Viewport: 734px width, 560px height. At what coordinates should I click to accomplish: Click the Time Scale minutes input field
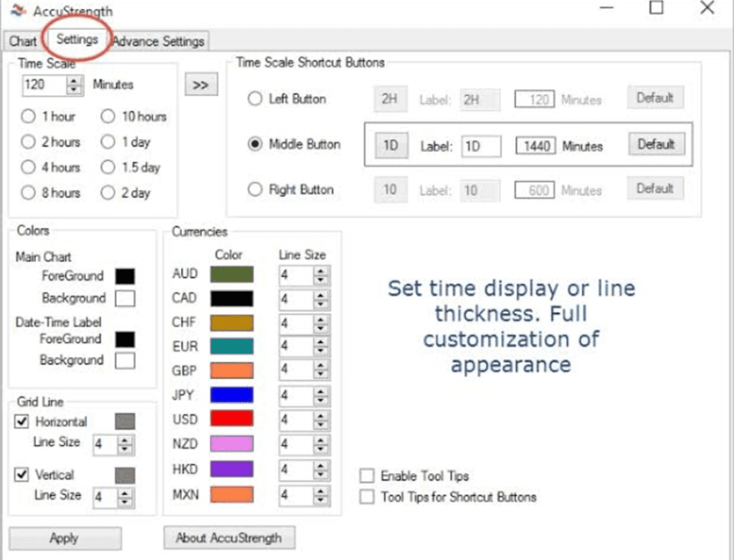[44, 85]
